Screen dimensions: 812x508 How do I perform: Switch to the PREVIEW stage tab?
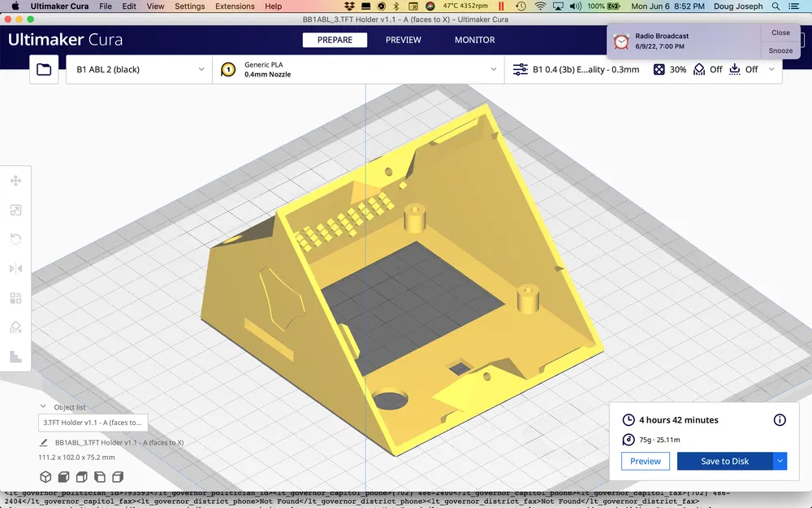[404, 40]
